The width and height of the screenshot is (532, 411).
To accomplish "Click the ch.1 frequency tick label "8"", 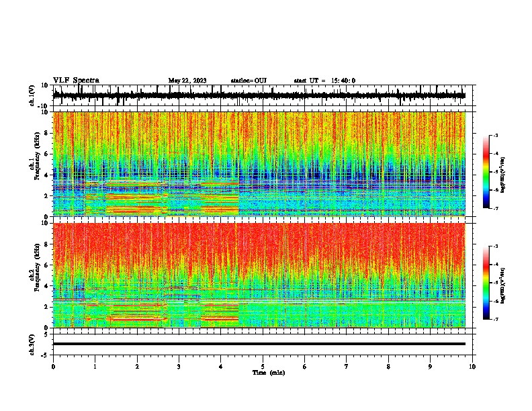I will pyautogui.click(x=46, y=133).
